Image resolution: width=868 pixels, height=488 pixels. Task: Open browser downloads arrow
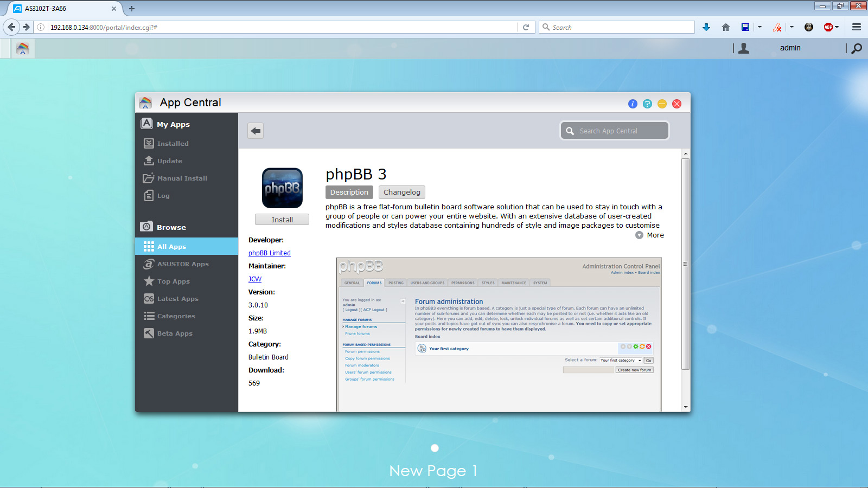706,27
